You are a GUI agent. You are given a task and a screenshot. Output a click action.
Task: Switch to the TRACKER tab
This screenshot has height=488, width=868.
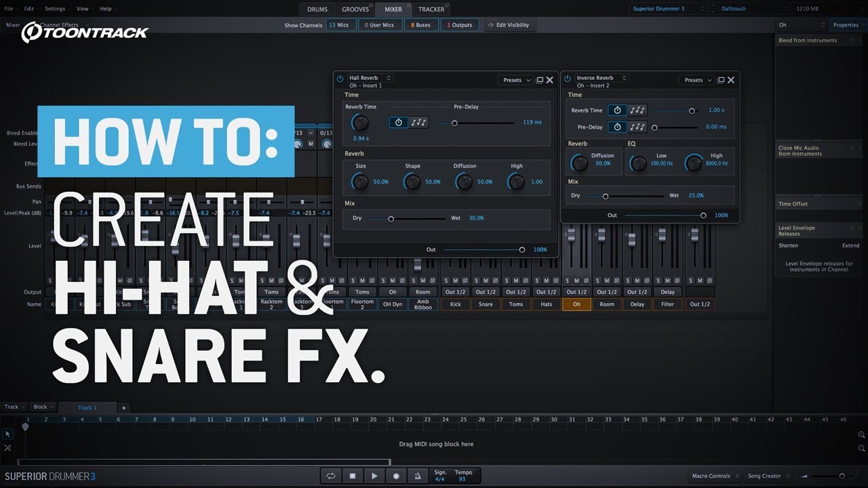click(x=431, y=9)
